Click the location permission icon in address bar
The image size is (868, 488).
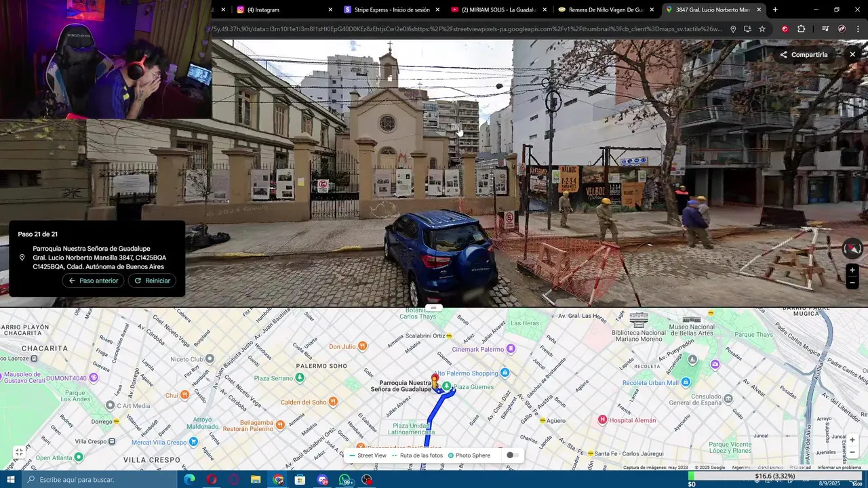coord(733,29)
